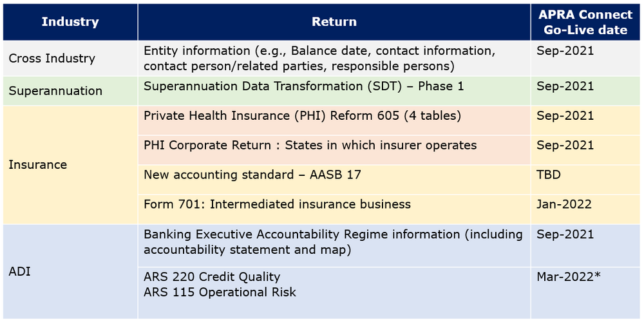Click Banking Executive Accountability Regime cell

pos(333,242)
